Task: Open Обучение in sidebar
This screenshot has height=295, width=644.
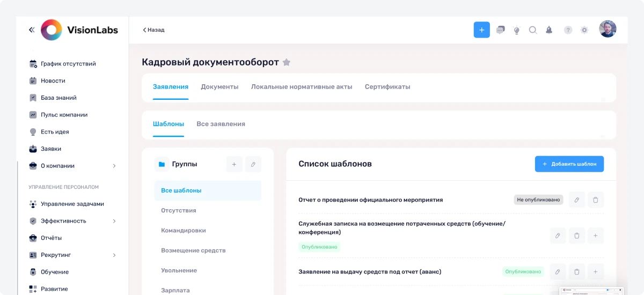Action: pos(55,272)
